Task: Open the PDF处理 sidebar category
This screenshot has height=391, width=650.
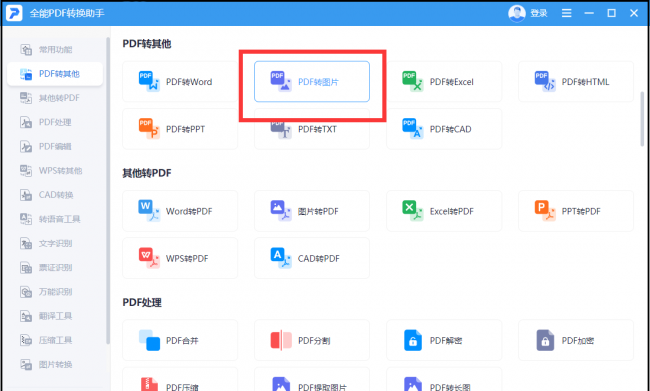Action: [x=55, y=122]
